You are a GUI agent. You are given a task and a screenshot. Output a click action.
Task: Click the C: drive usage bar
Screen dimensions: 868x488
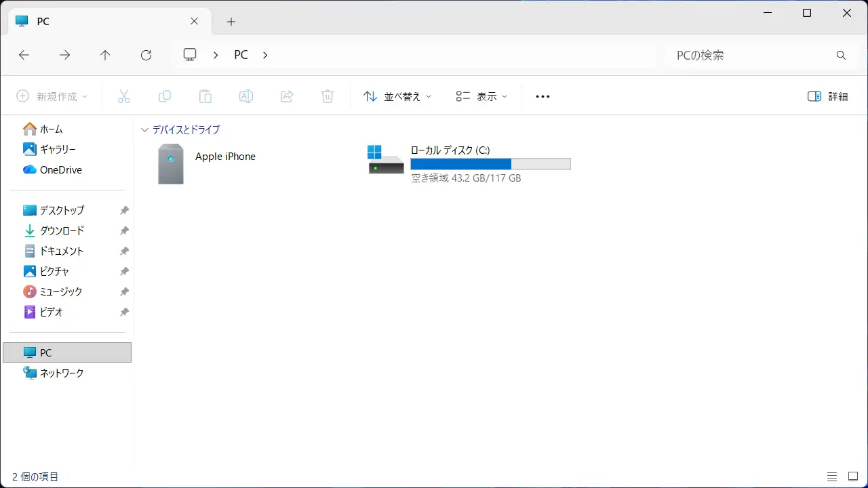pos(491,164)
